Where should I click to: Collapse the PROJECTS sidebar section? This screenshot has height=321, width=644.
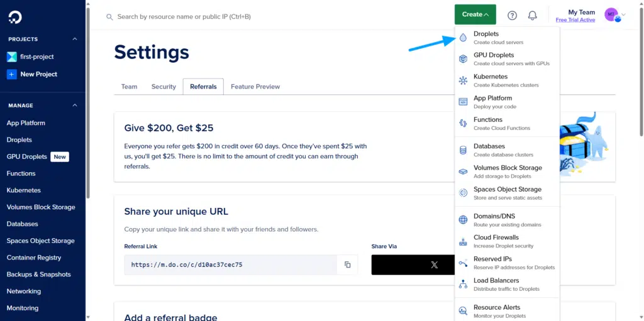pyautogui.click(x=75, y=39)
